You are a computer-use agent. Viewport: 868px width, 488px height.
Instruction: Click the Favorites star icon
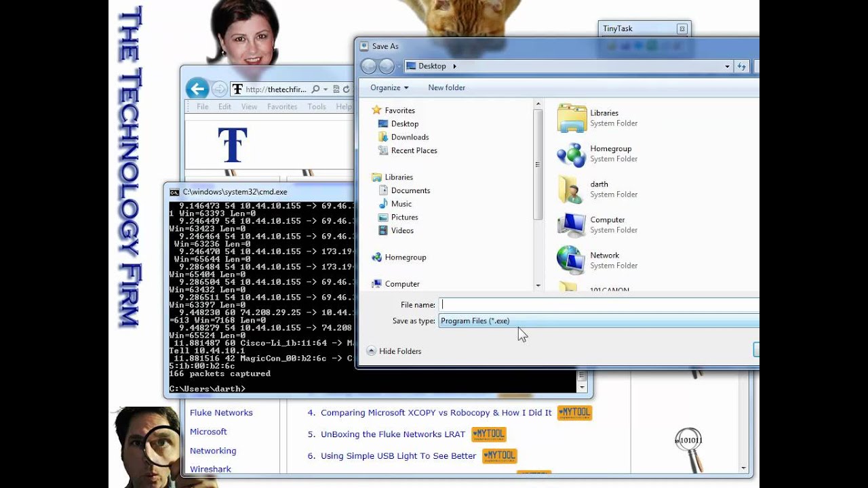point(376,110)
